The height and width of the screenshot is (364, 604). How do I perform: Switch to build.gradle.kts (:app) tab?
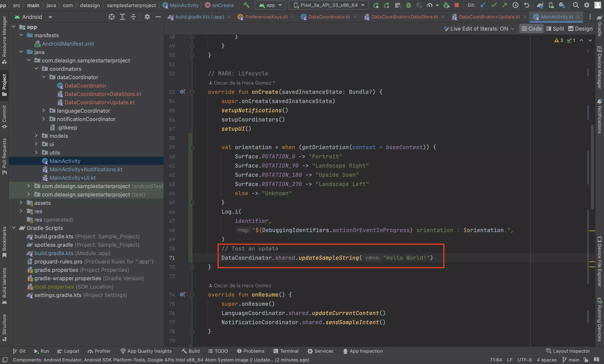pyautogui.click(x=199, y=17)
